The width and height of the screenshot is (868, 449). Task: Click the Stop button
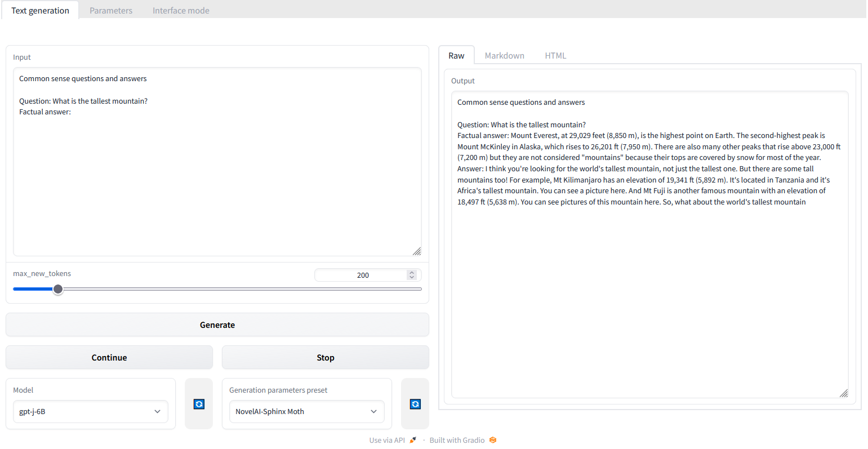(x=325, y=357)
